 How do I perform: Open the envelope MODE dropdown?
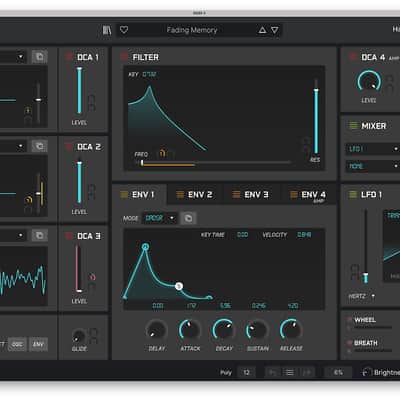pyautogui.click(x=160, y=218)
